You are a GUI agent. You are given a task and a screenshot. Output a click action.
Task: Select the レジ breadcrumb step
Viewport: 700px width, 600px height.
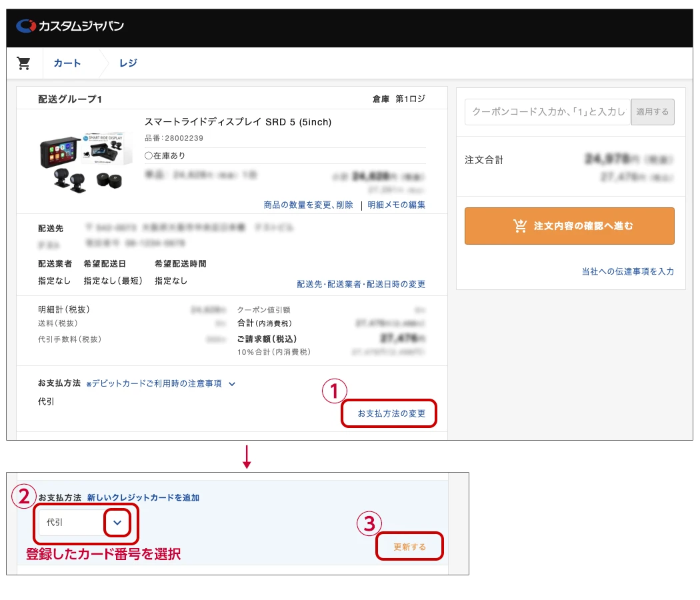pos(128,63)
